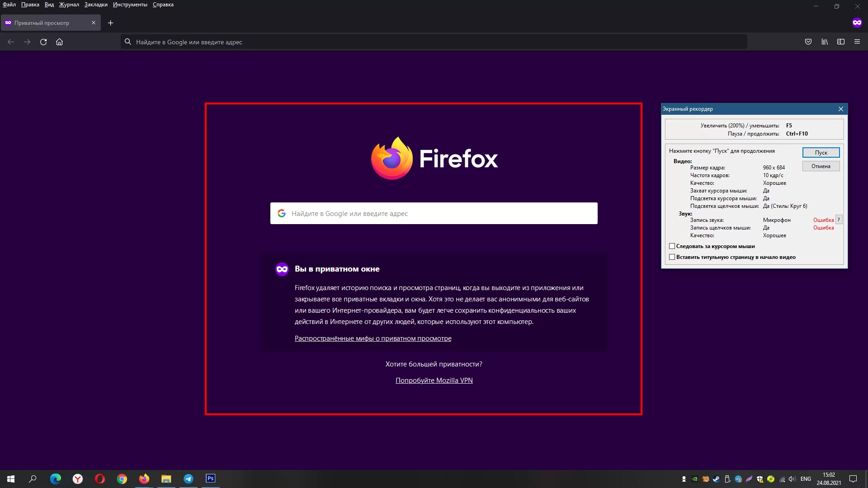Image resolution: width=868 pixels, height=488 pixels.
Task: Open the Firefox hamburger menu
Action: pos(857,42)
